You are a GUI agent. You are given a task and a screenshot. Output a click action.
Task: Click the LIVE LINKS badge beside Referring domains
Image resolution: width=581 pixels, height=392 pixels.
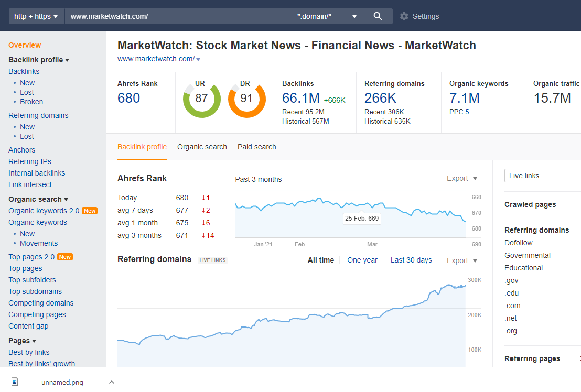click(212, 260)
